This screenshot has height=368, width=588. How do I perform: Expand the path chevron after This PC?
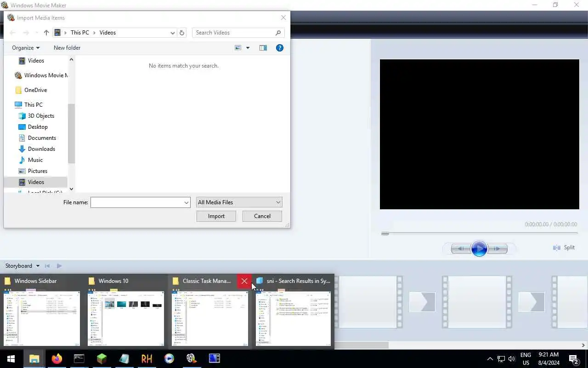coord(95,33)
